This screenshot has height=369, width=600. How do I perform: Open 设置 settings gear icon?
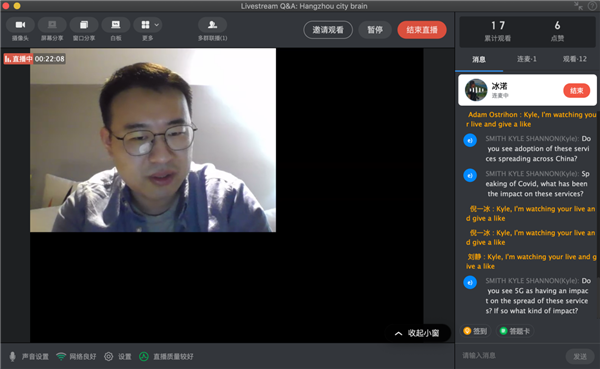(109, 356)
